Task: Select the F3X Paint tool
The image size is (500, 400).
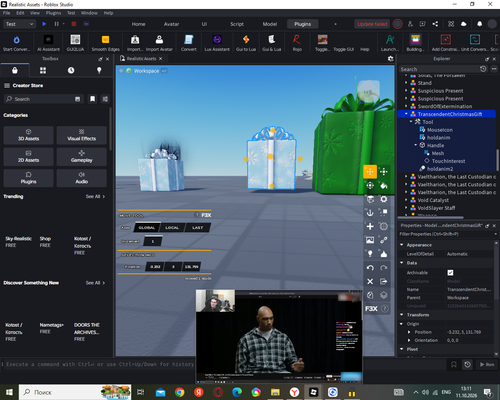Action: coord(384,185)
